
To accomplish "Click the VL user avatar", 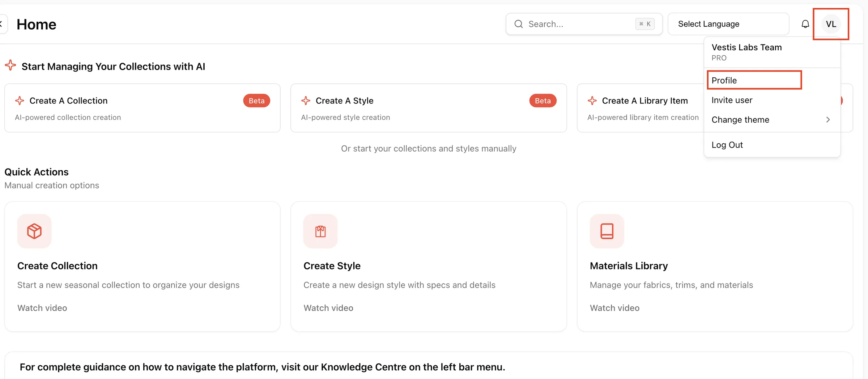I will click(831, 24).
